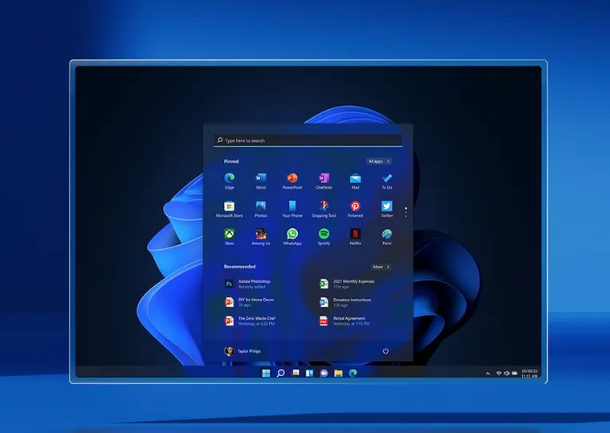Open the Snipping Tool
This screenshot has width=610, height=433.
[x=324, y=209]
